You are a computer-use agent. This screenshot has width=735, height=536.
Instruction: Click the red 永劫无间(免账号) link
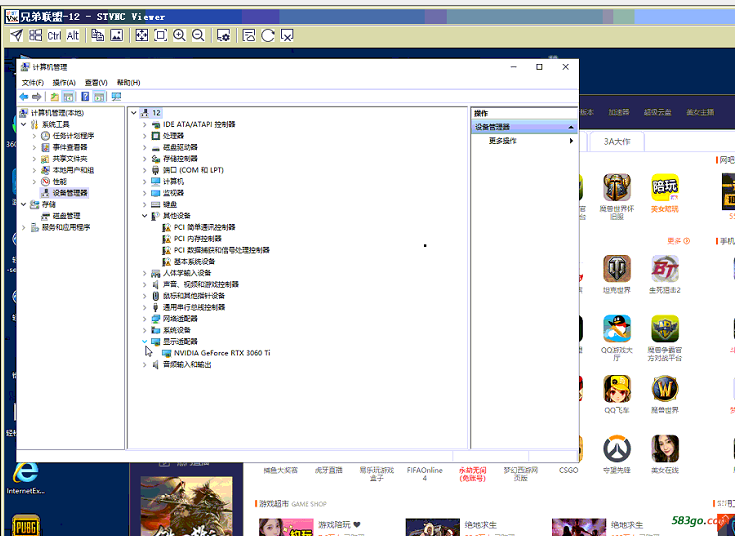click(x=472, y=474)
